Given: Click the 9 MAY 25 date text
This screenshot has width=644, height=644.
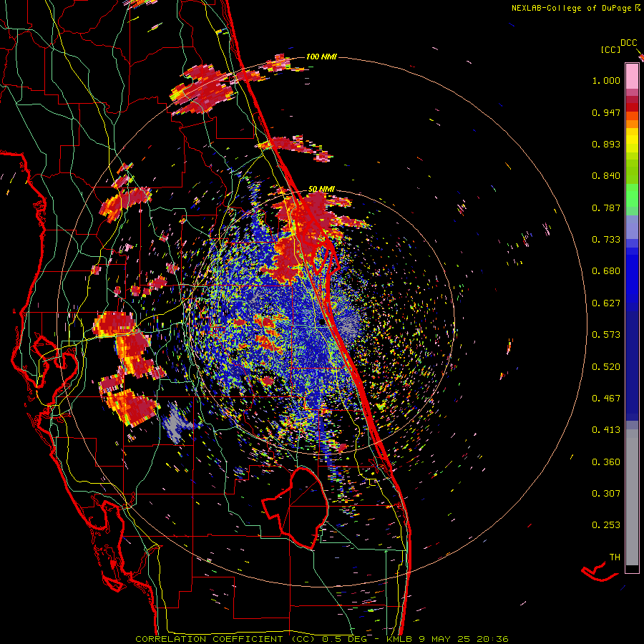Looking at the screenshot, I should click(x=445, y=639).
